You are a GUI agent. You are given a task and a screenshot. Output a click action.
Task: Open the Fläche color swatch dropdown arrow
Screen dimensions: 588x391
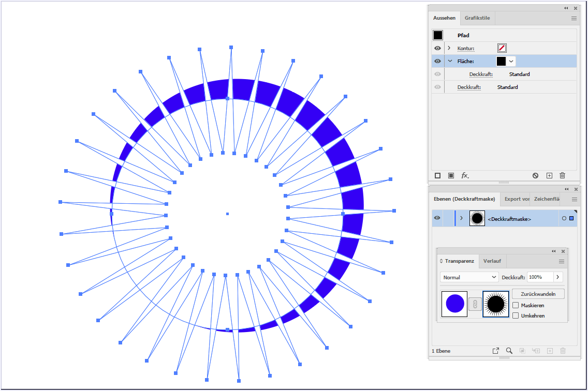pos(511,61)
